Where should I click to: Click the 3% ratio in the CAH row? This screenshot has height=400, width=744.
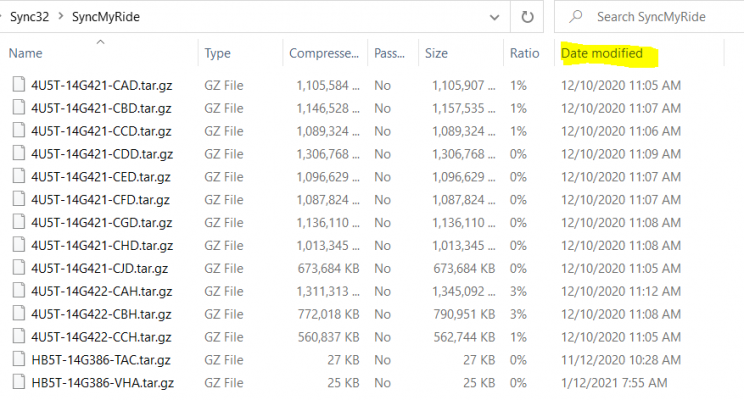pyautogui.click(x=518, y=291)
